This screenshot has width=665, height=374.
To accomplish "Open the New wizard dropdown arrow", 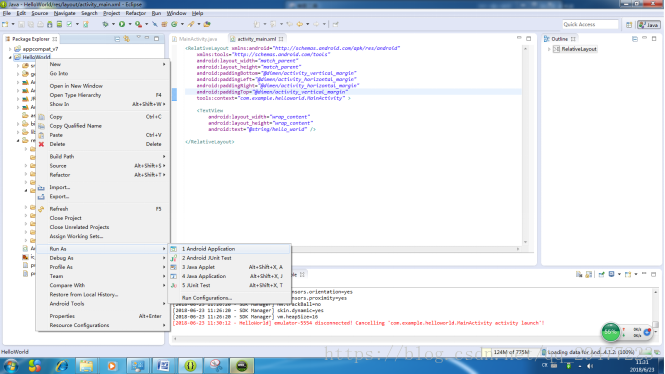I will point(13,25).
